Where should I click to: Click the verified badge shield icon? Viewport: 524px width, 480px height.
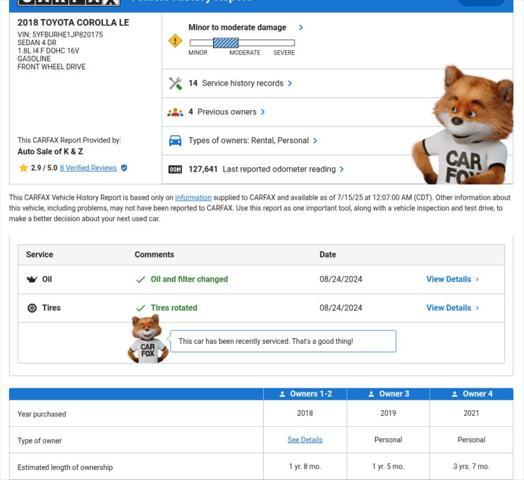click(124, 168)
